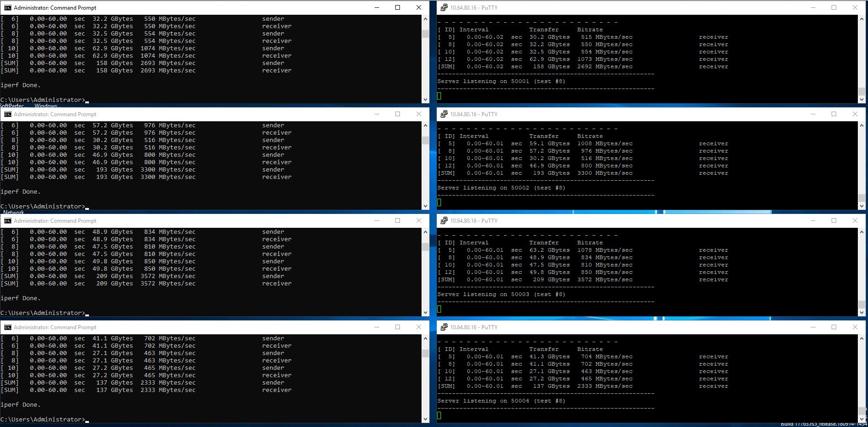This screenshot has height=427, width=868.
Task: Click scroll down arrow in the 3572 MBytes/sec Command Prompt
Action: [425, 312]
